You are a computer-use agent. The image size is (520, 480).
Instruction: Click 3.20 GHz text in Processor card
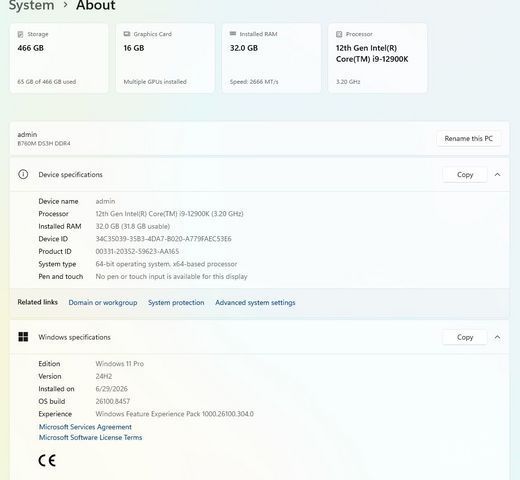click(x=348, y=82)
